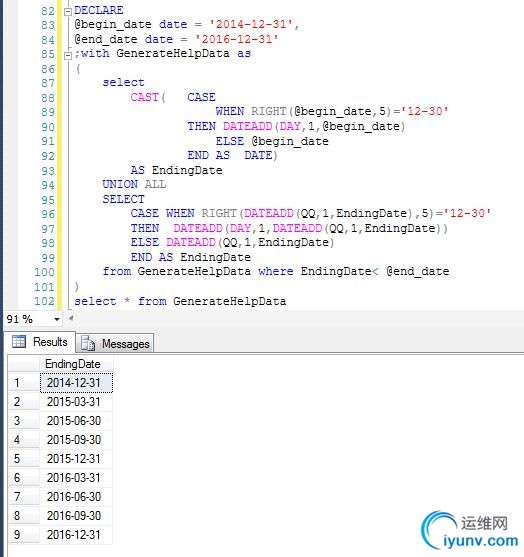Click the '2014-12-31' string literal on line 83
524x557 pixels.
coord(251,24)
